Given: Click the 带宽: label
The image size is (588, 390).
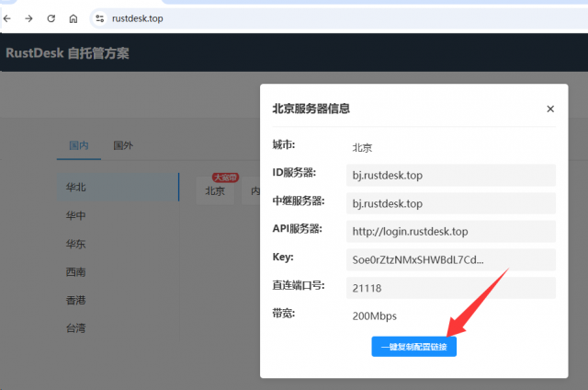Looking at the screenshot, I should pos(284,314).
